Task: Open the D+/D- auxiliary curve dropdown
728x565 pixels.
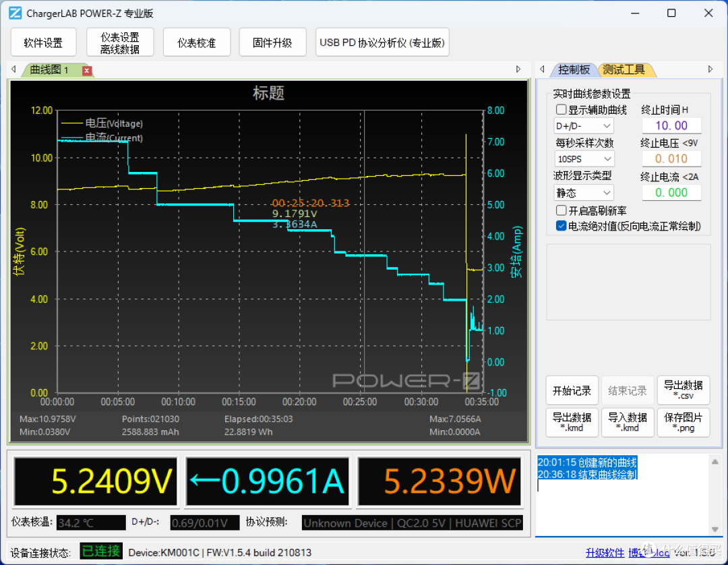Action: click(584, 126)
